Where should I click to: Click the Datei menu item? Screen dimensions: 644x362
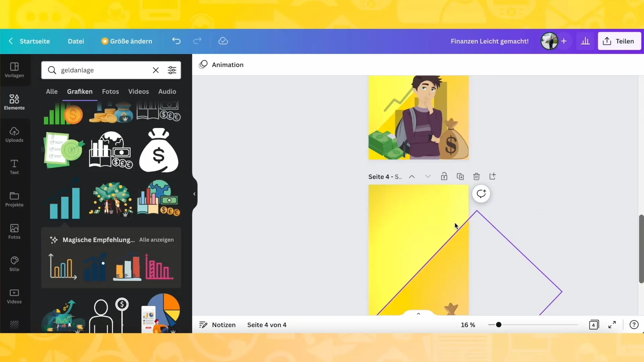75,41
